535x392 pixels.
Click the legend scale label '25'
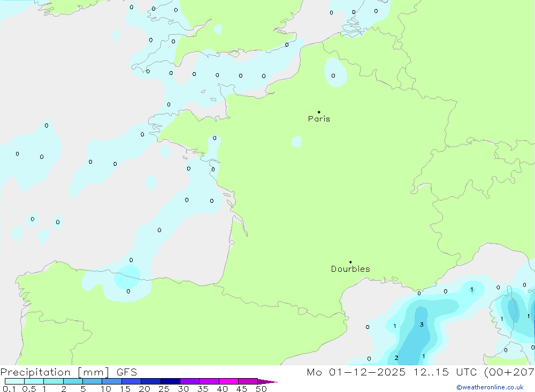(x=164, y=389)
